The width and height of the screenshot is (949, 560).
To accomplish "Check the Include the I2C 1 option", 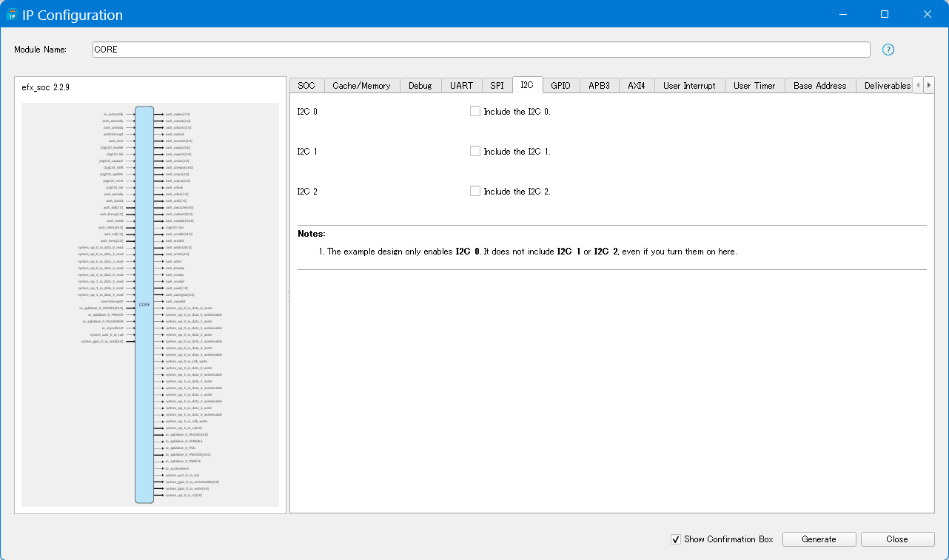I will point(475,151).
